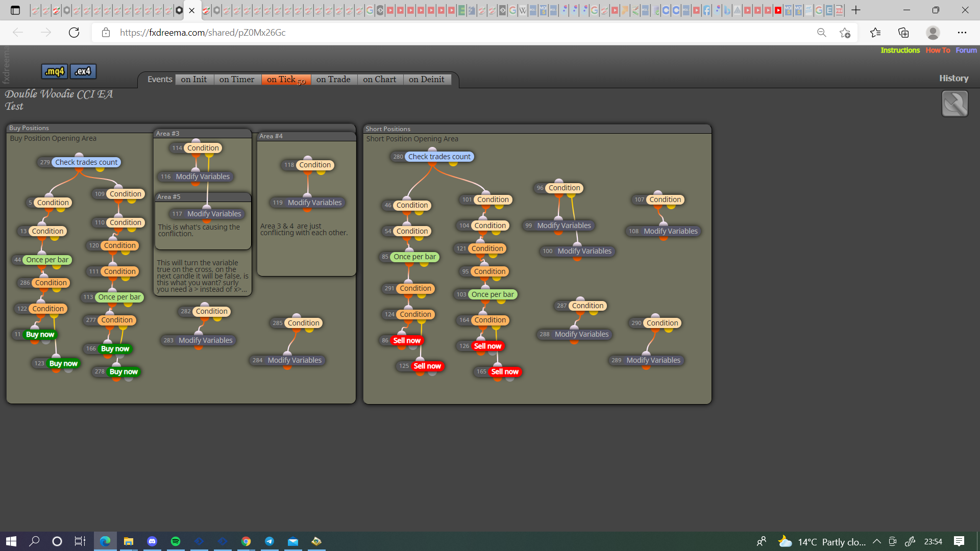Visit the Forum link

tap(966, 50)
